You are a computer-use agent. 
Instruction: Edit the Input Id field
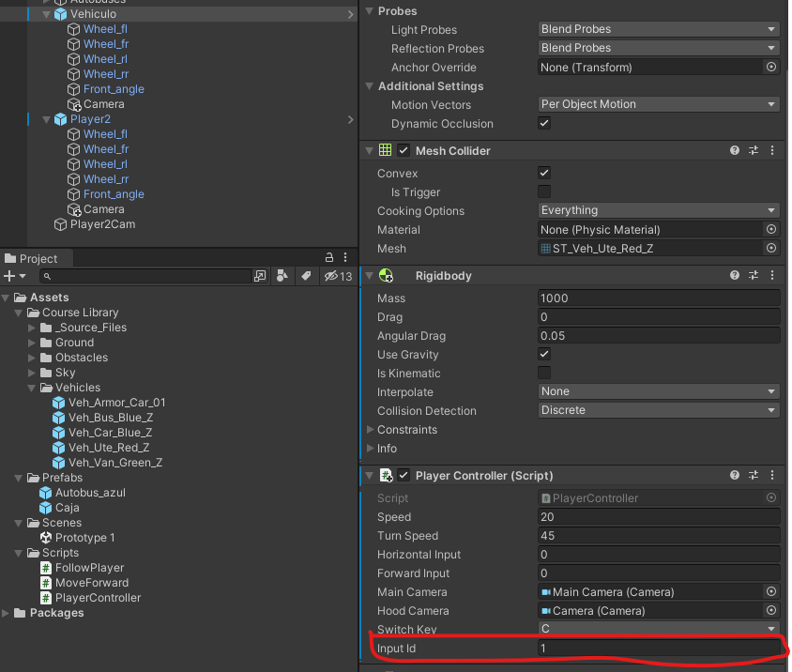pyautogui.click(x=659, y=649)
